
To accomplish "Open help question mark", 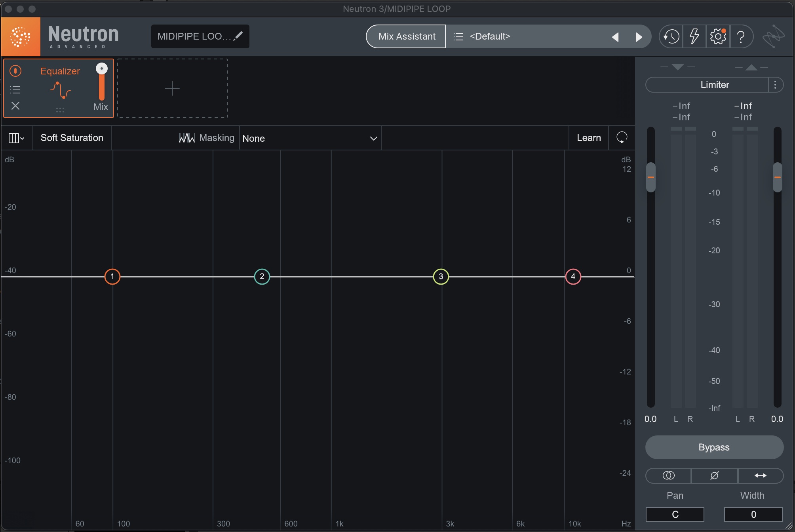I will point(741,37).
